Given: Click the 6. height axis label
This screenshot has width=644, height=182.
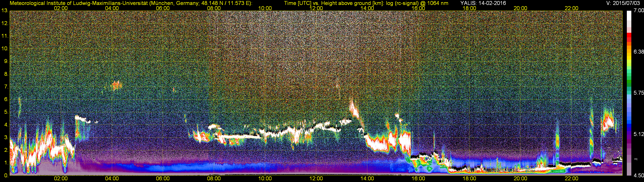Looking at the screenshot, I should click(6, 99).
